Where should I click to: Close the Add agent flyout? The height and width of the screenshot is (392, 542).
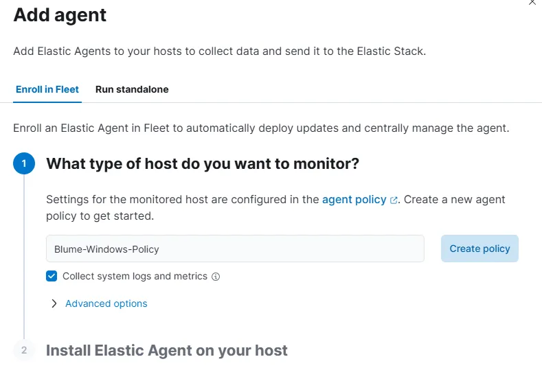pos(532,3)
